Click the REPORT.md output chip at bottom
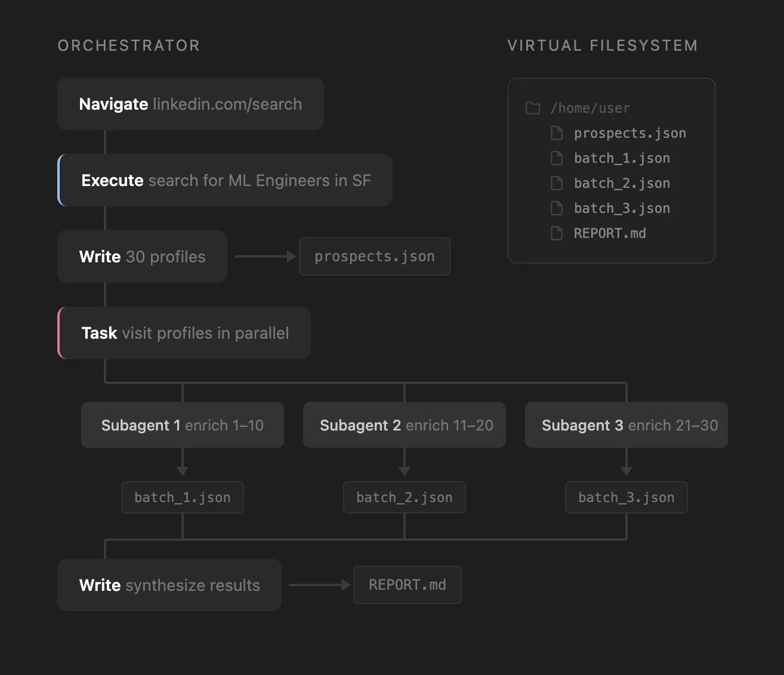The image size is (784, 675). [408, 585]
